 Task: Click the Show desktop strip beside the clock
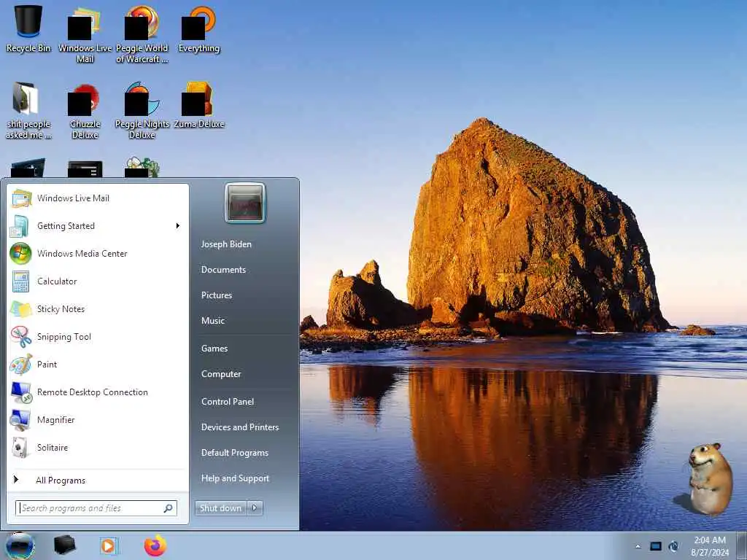(741, 545)
